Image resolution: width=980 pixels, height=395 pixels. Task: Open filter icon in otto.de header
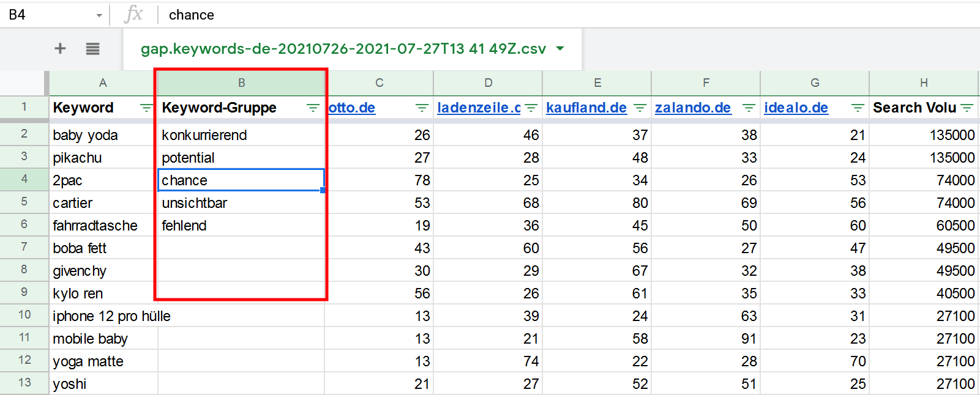point(422,108)
